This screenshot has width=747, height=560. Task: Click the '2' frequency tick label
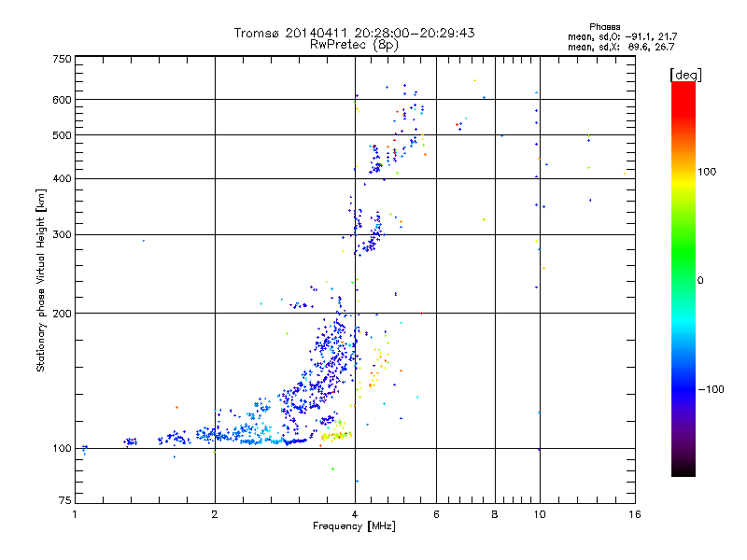215,514
